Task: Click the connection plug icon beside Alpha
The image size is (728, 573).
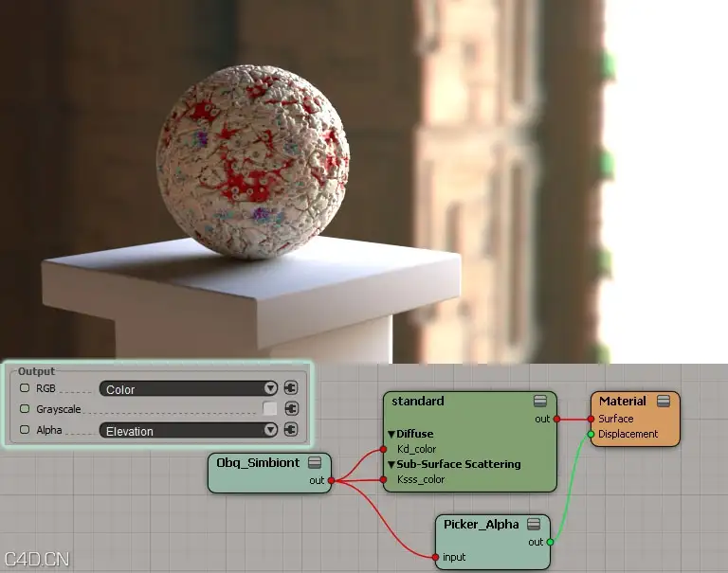Action: [x=291, y=430]
